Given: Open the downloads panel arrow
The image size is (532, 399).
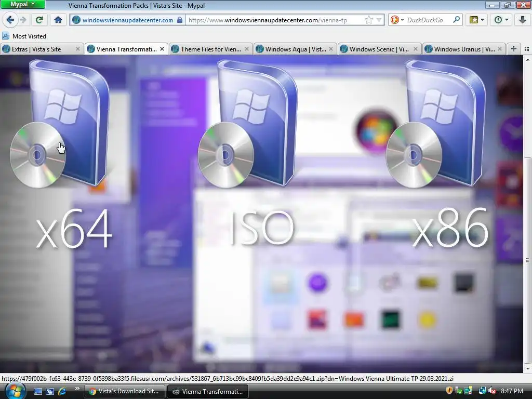Looking at the screenshot, I should (x=523, y=20).
